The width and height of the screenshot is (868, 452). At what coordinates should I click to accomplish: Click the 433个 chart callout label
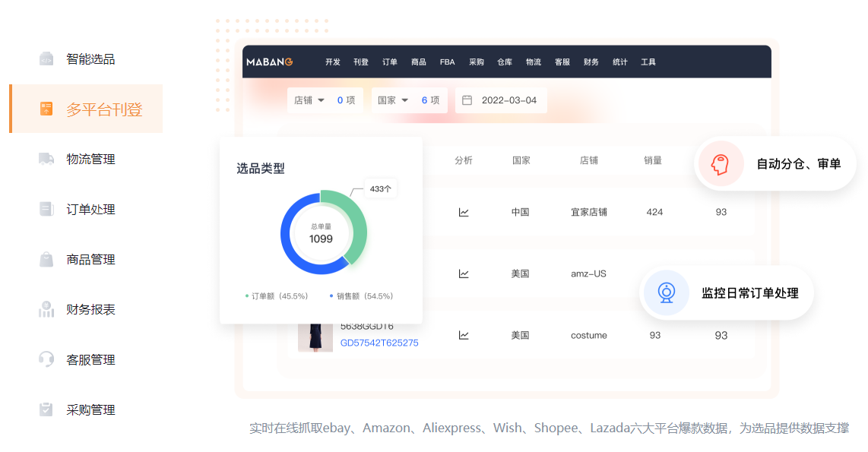[380, 188]
